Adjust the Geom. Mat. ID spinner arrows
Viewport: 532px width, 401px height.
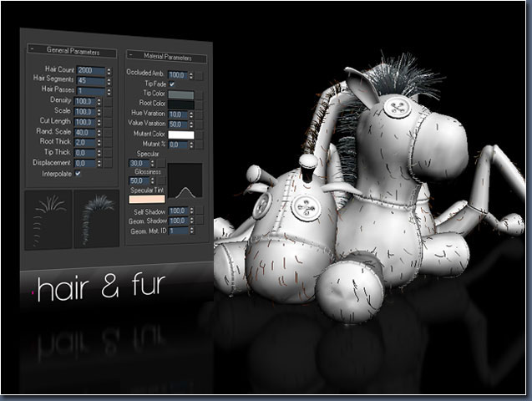pyautogui.click(x=192, y=231)
